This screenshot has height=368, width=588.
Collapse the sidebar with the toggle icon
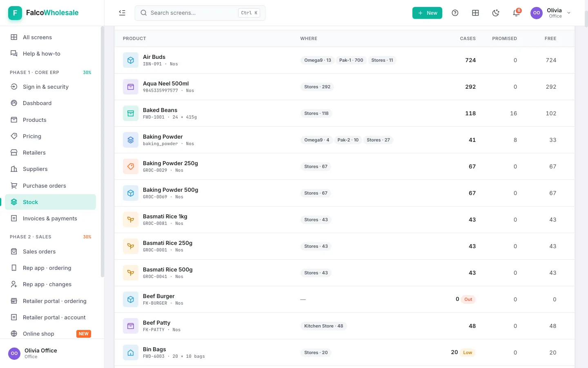pyautogui.click(x=122, y=13)
